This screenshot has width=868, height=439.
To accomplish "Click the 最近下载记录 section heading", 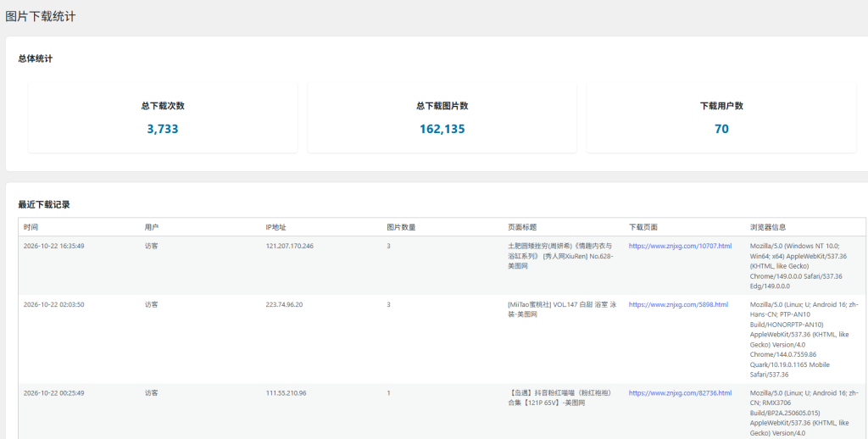I will coord(44,205).
